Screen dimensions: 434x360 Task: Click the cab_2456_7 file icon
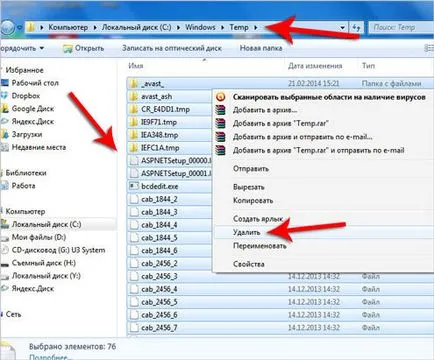pos(134,328)
